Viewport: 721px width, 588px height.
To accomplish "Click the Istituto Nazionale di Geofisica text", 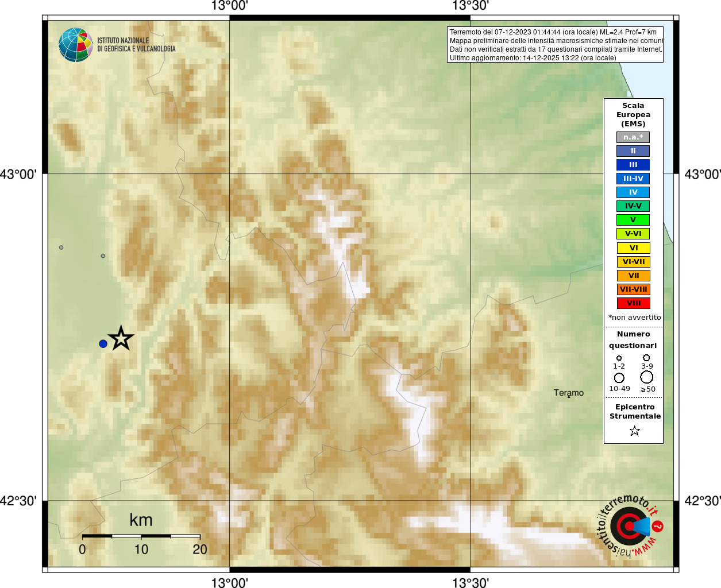I will (136, 45).
